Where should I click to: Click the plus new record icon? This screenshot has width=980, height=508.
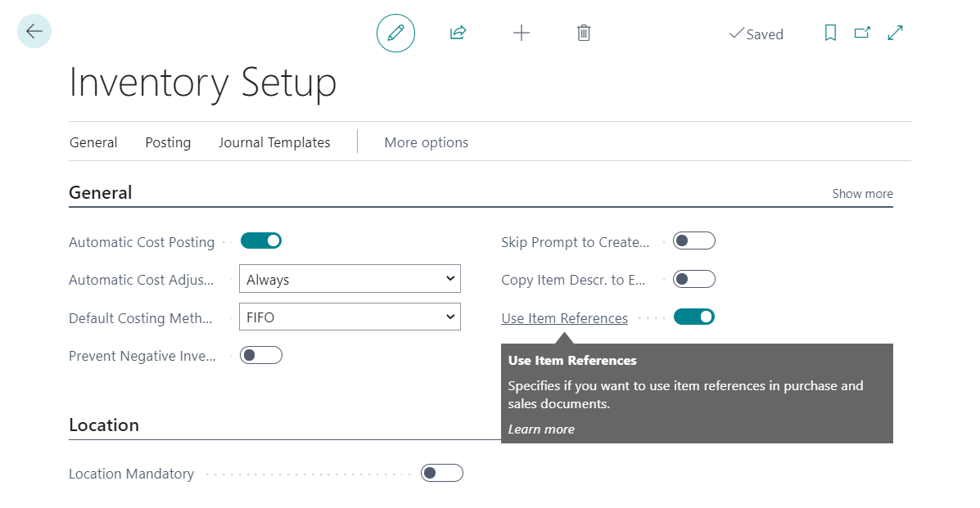coord(522,33)
